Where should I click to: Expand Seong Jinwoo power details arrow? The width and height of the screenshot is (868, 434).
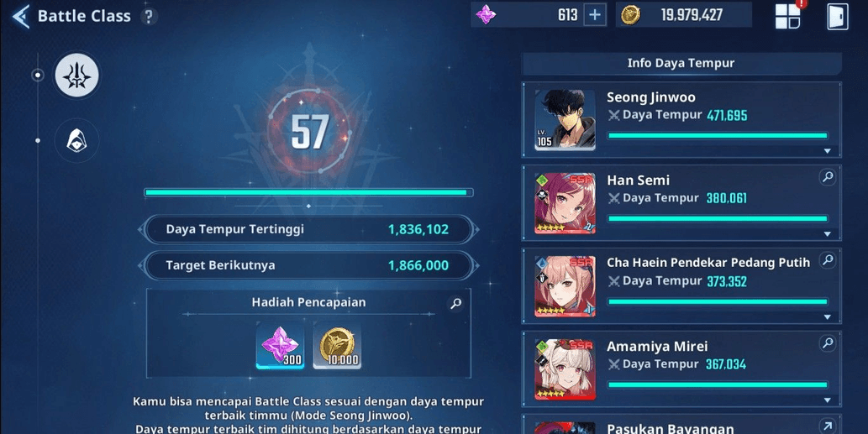coord(827,151)
